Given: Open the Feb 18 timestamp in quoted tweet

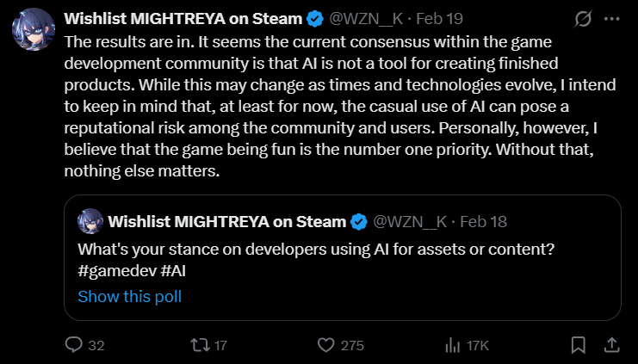Looking at the screenshot, I should 483,221.
